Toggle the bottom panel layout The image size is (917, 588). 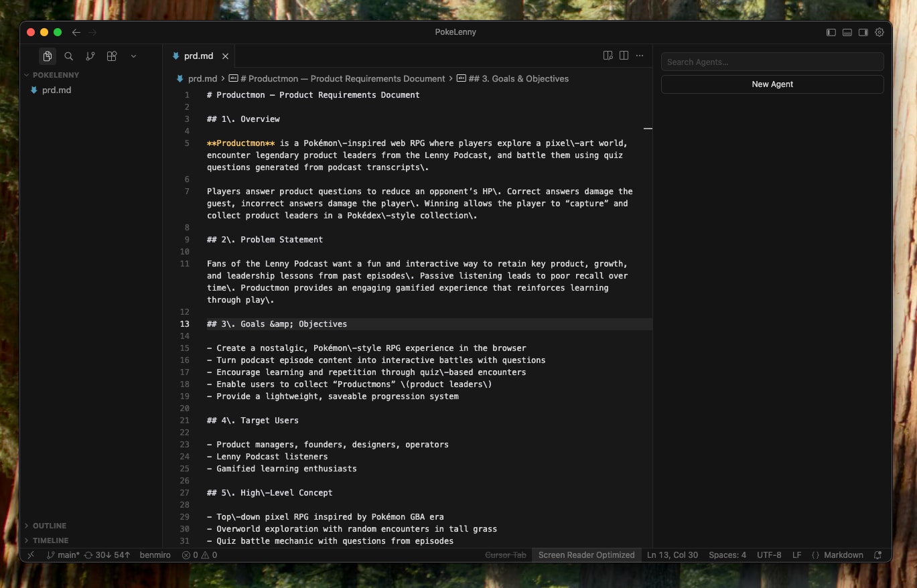pos(847,32)
